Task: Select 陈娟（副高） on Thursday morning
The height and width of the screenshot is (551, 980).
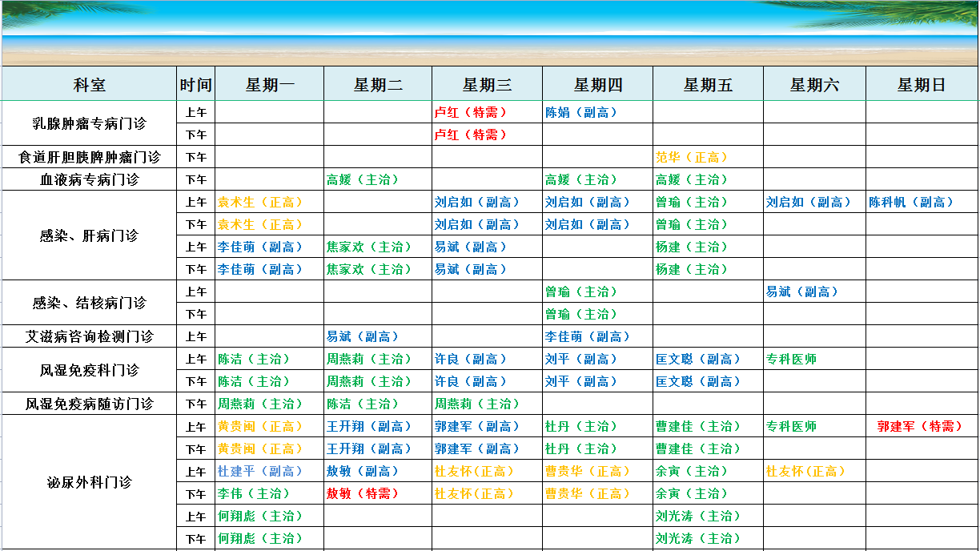Action: tap(581, 112)
